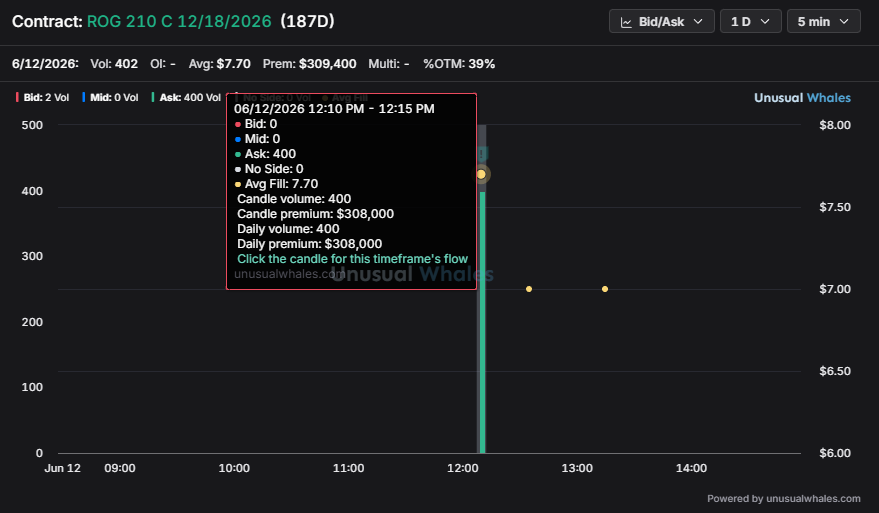879x513 pixels.
Task: Click the 'Vol: 402' stat
Action: [x=114, y=64]
